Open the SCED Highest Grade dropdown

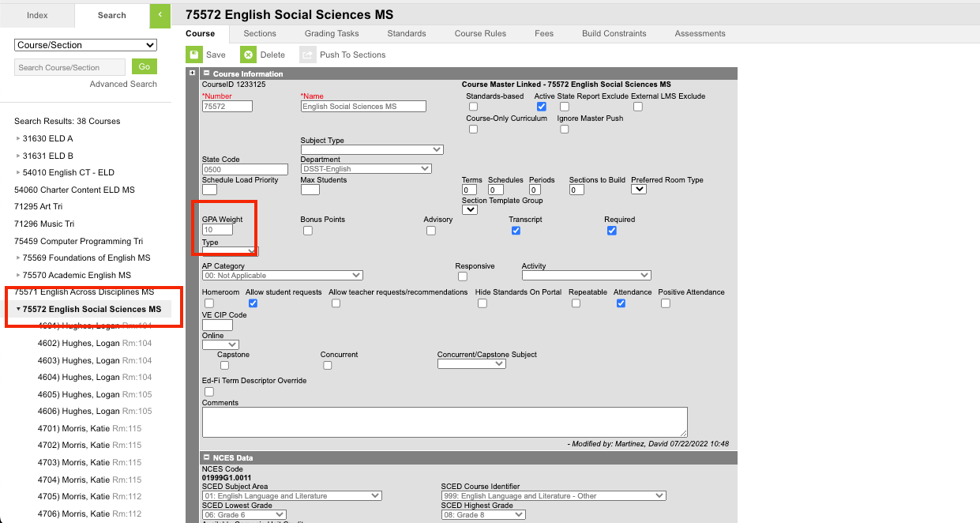pyautogui.click(x=483, y=515)
